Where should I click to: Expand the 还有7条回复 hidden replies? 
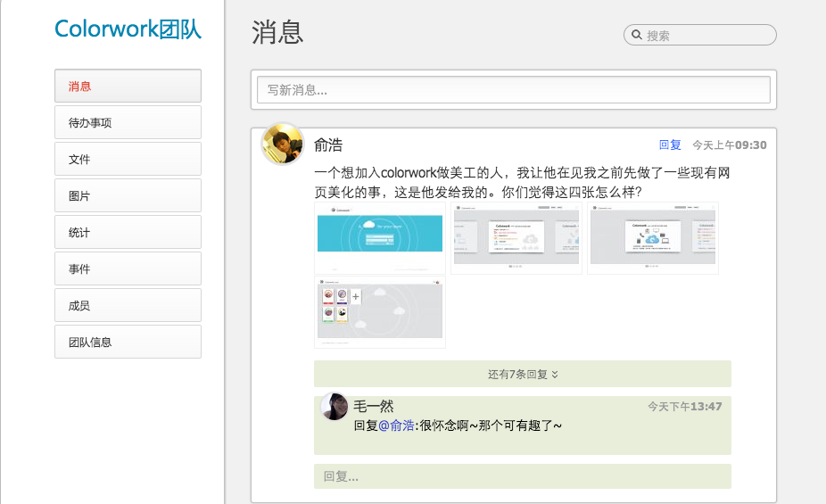coord(523,374)
